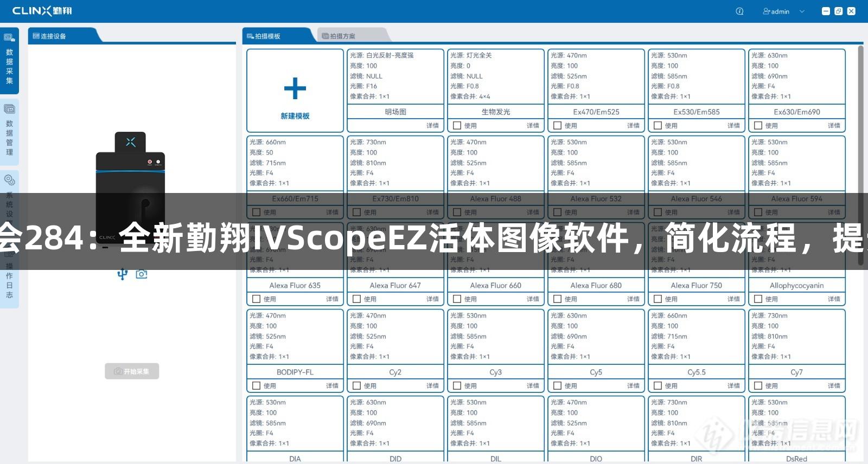Screen dimensions: 868x464
Task: Open 详情 for the 明场图 template
Action: tap(432, 126)
